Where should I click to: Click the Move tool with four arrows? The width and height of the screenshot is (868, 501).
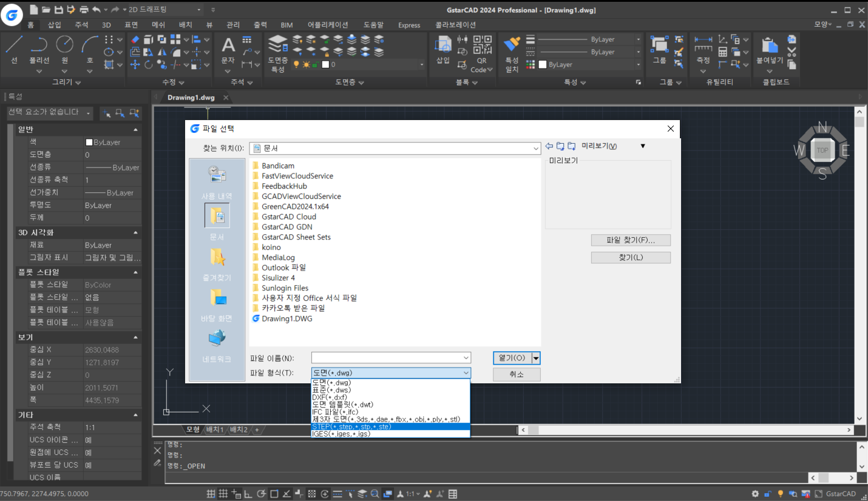[135, 65]
